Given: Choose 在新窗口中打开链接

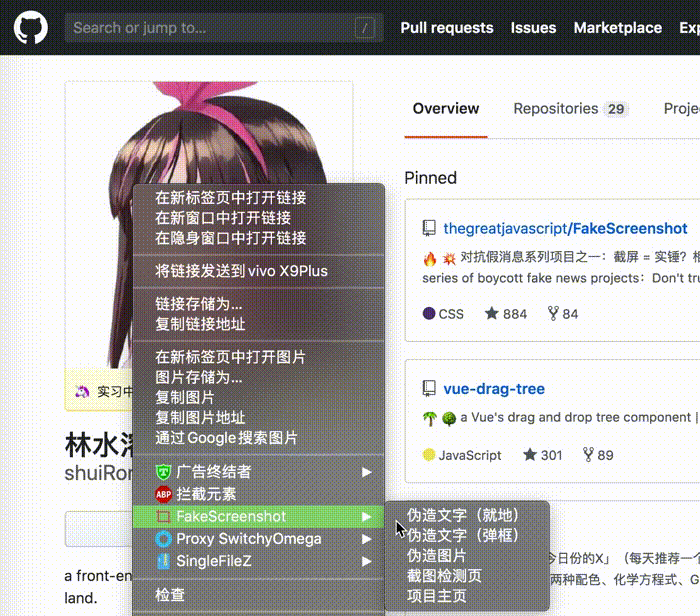Looking at the screenshot, I should click(x=259, y=218).
